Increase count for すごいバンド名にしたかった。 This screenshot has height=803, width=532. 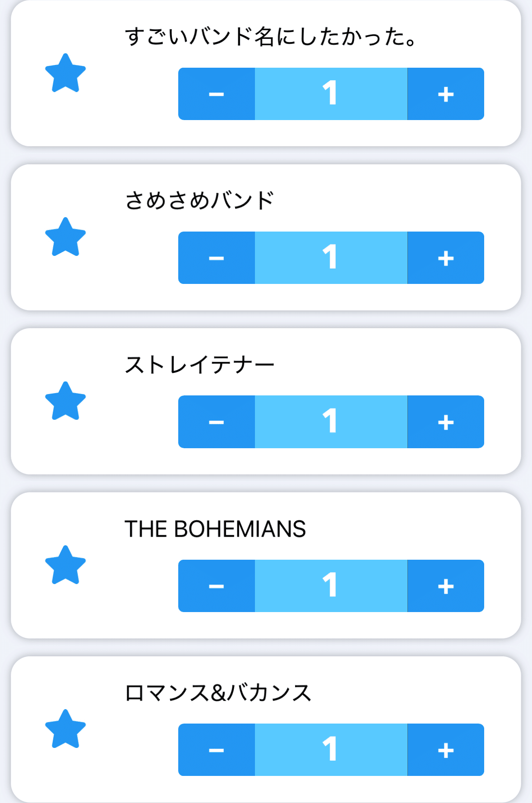(x=446, y=94)
